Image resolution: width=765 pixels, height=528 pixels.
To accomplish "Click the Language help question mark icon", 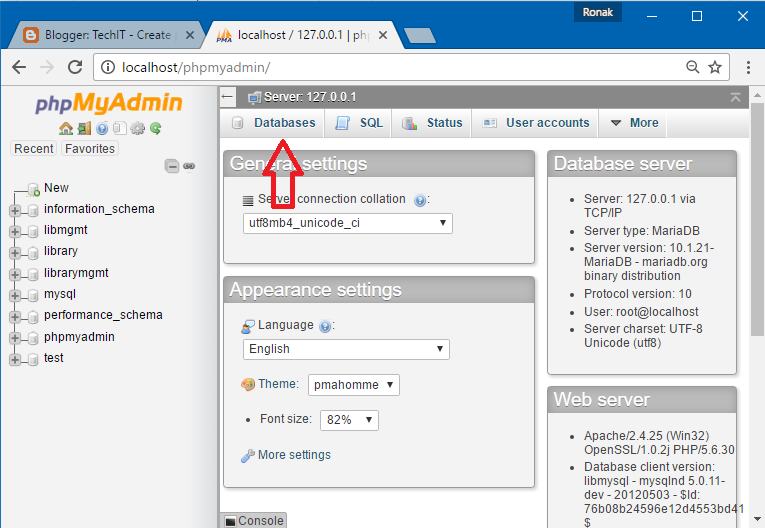I will click(x=325, y=326).
